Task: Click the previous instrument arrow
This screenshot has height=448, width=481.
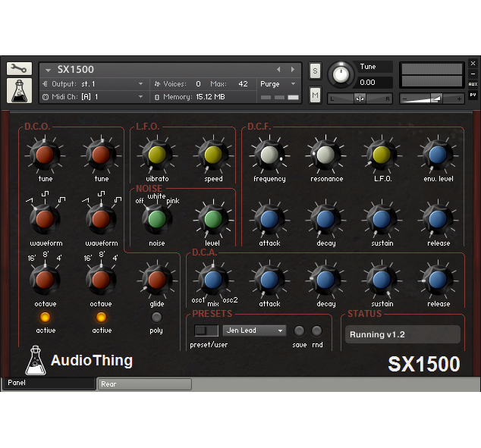Action: (278, 70)
